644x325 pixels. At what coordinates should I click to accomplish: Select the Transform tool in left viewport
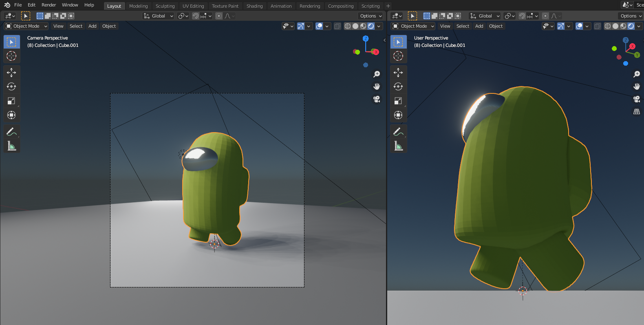pyautogui.click(x=11, y=115)
